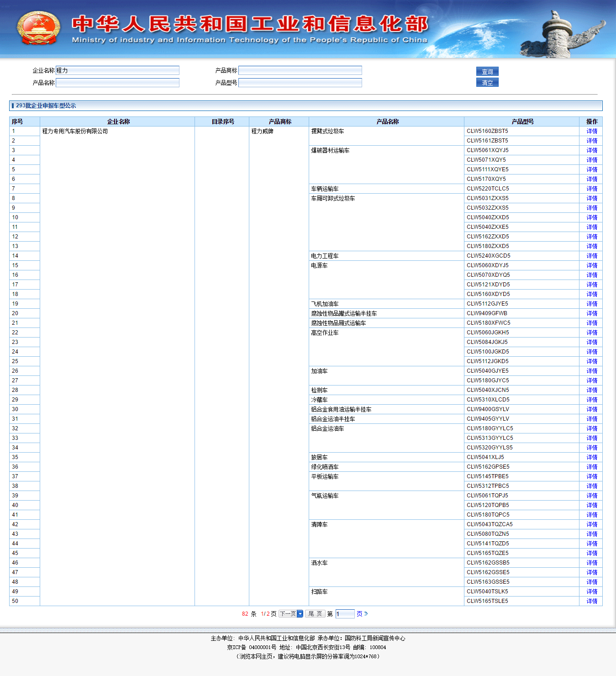
Task: Click the go-to-page double arrow icon
Action: click(x=366, y=614)
